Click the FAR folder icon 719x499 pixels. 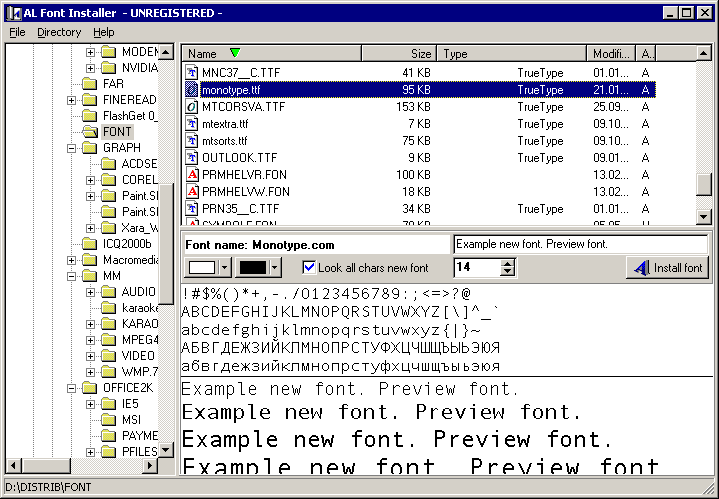(x=89, y=83)
